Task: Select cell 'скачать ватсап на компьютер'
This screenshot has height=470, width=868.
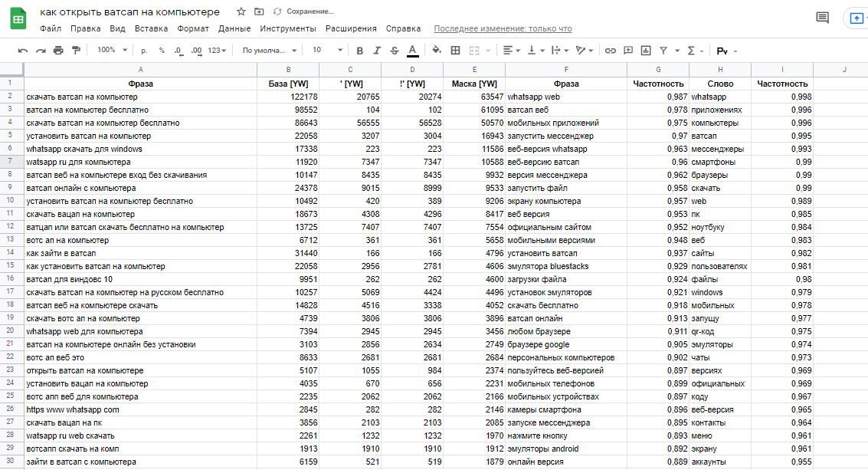Action: pyautogui.click(x=141, y=97)
